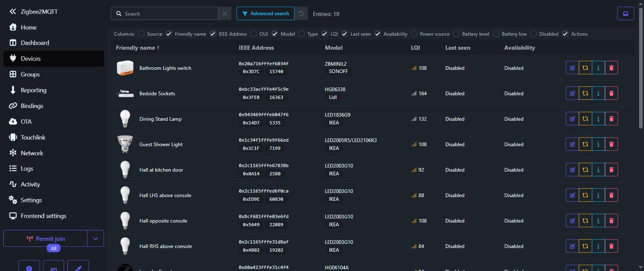
Task: Delete Hall opposite console trash icon
Action: (x=611, y=220)
